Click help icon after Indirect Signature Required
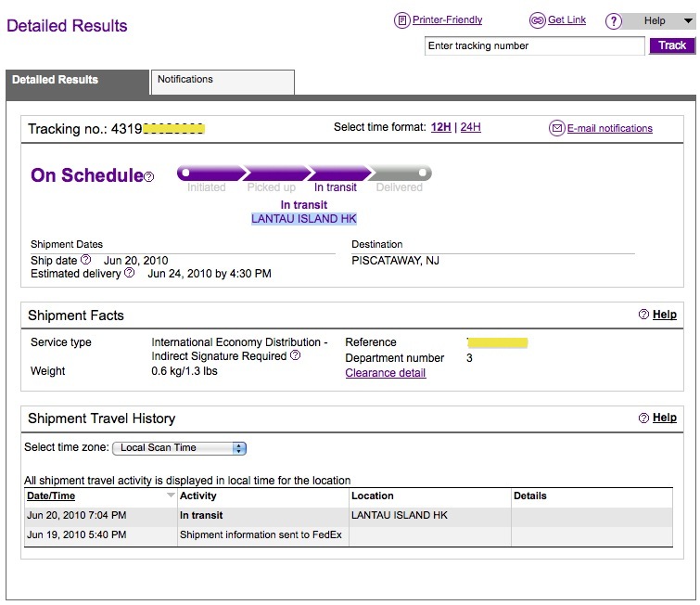700x605 pixels. (x=295, y=355)
